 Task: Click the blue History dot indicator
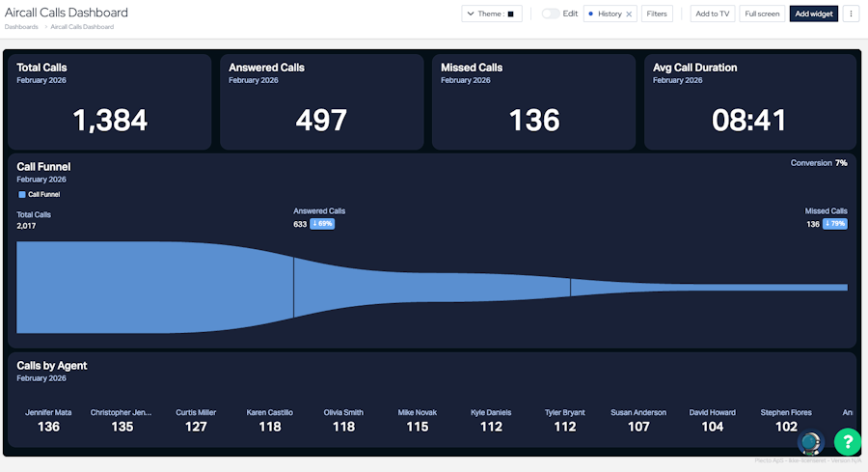590,14
